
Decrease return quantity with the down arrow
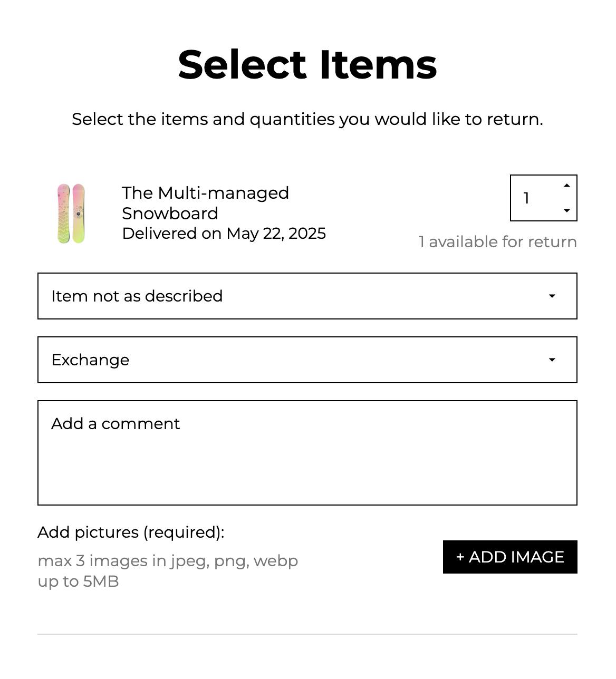click(567, 210)
